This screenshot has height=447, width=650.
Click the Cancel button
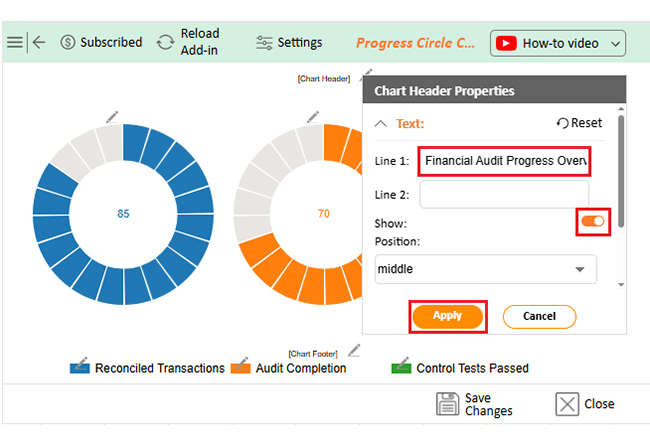539,316
